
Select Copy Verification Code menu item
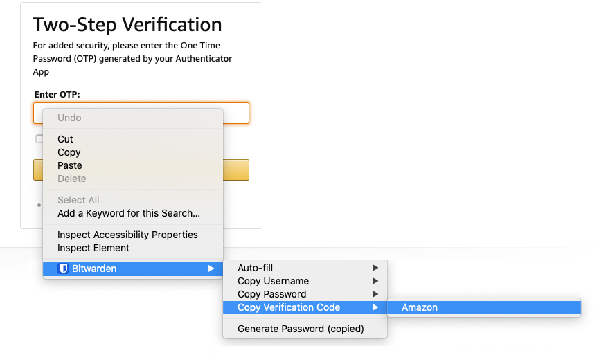289,307
